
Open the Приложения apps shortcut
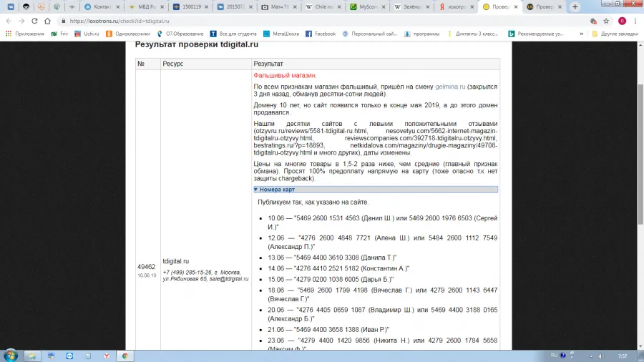click(x=24, y=34)
